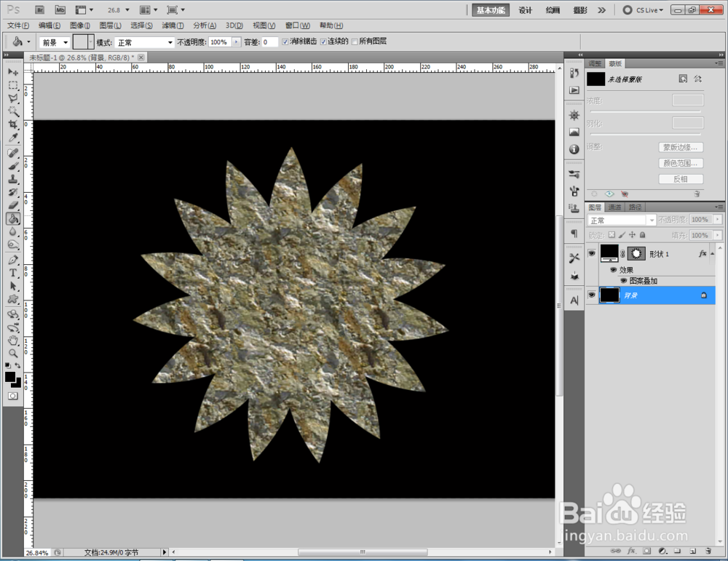Click the 蒙版边缘 mask edge button
728x561 pixels.
point(681,147)
